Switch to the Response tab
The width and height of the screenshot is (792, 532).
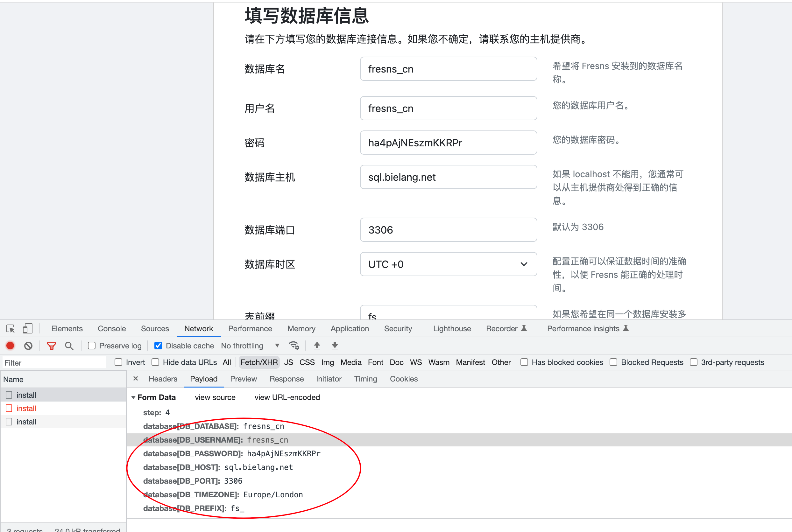(287, 379)
